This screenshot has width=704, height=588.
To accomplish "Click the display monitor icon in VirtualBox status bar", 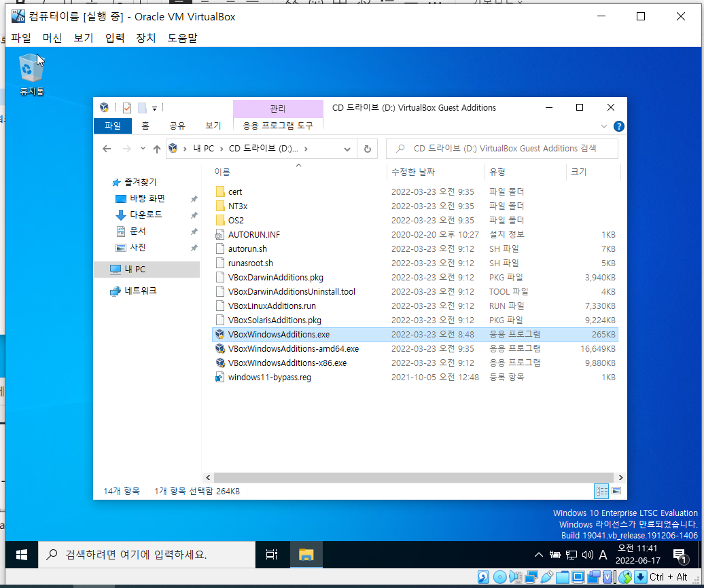I will pyautogui.click(x=578, y=576).
